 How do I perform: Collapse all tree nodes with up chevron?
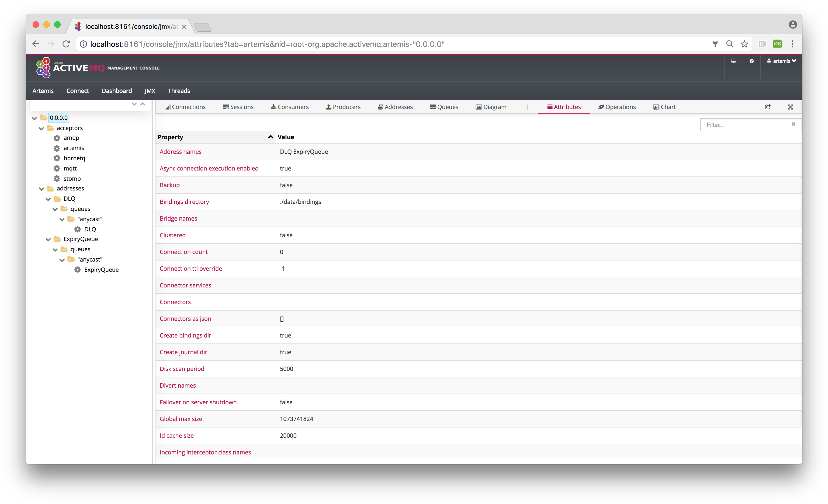tap(143, 104)
